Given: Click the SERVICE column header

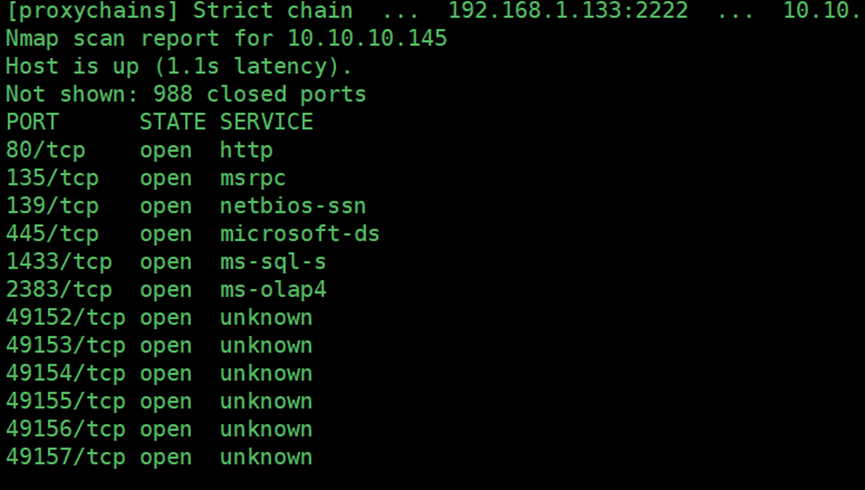Looking at the screenshot, I should 266,122.
